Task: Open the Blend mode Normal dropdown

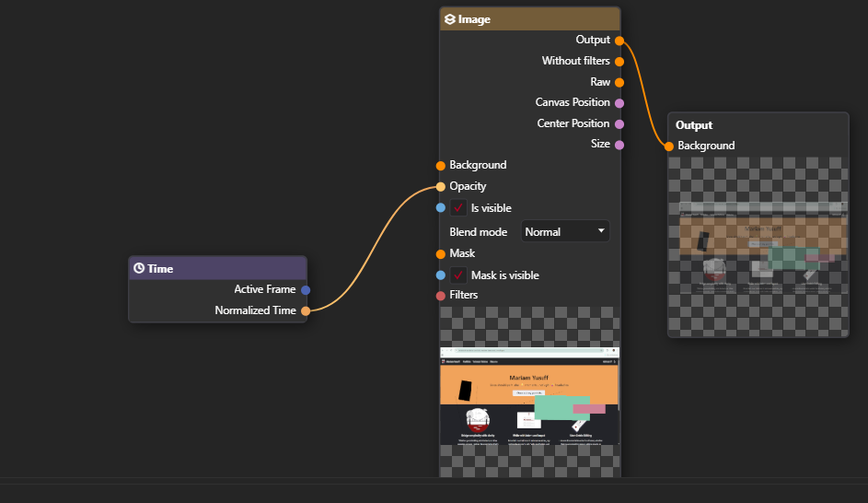Action: (x=565, y=232)
